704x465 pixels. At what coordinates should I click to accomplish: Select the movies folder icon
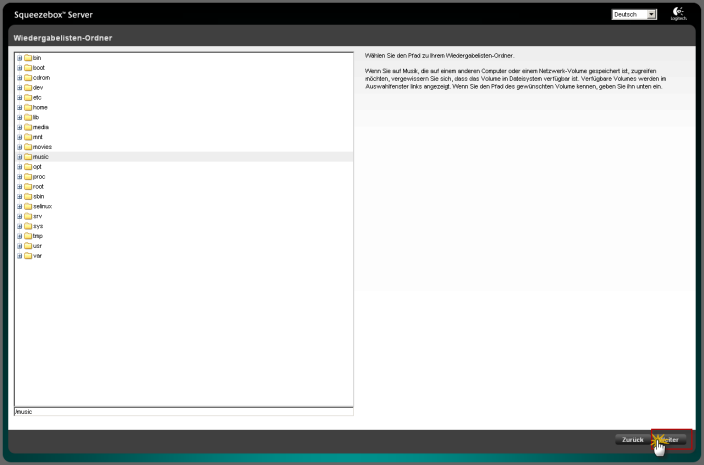pyautogui.click(x=28, y=147)
